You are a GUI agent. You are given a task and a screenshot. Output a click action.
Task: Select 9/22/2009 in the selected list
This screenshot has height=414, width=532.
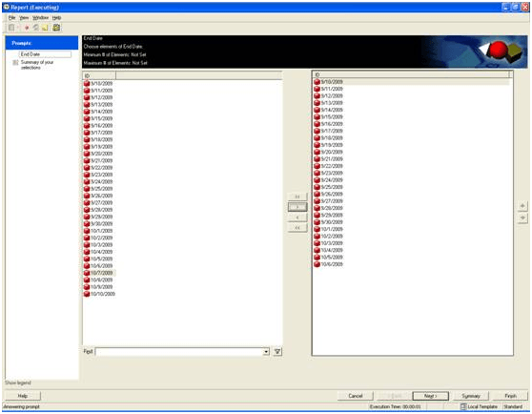(332, 166)
